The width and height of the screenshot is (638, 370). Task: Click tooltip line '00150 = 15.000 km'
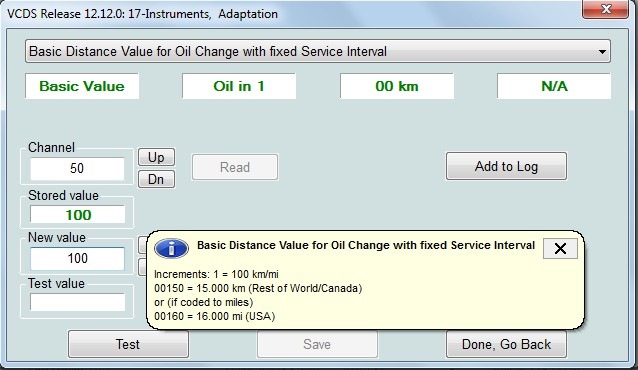tap(258, 289)
